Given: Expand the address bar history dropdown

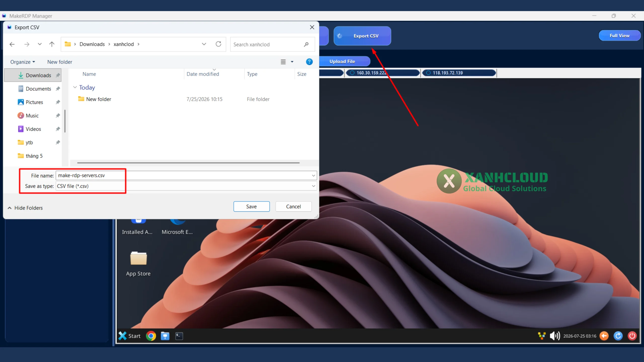Looking at the screenshot, I should [x=204, y=44].
